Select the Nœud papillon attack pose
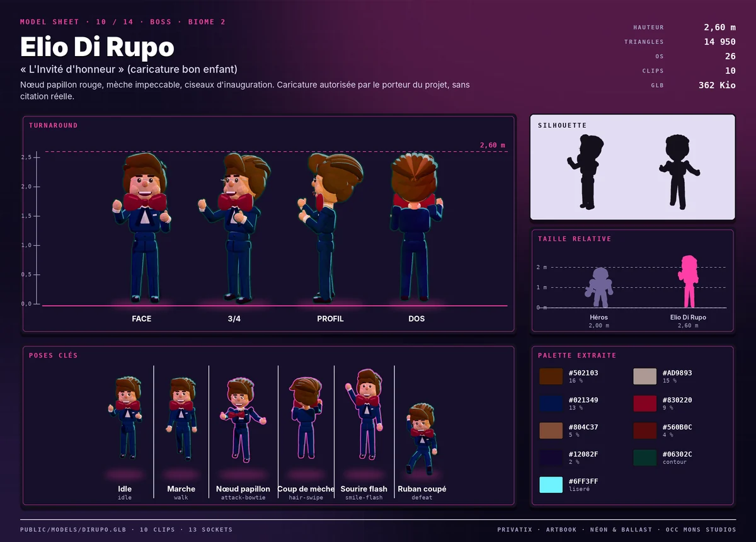Image resolution: width=756 pixels, height=542 pixels. coord(243,420)
